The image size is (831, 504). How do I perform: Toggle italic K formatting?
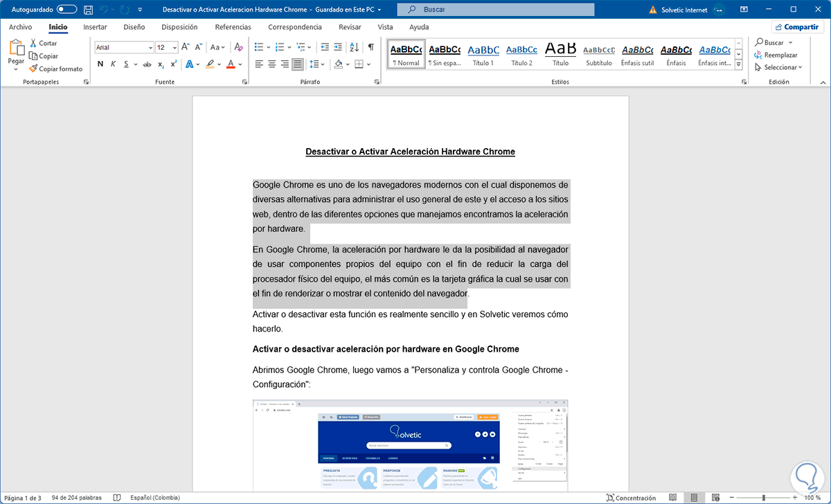113,64
